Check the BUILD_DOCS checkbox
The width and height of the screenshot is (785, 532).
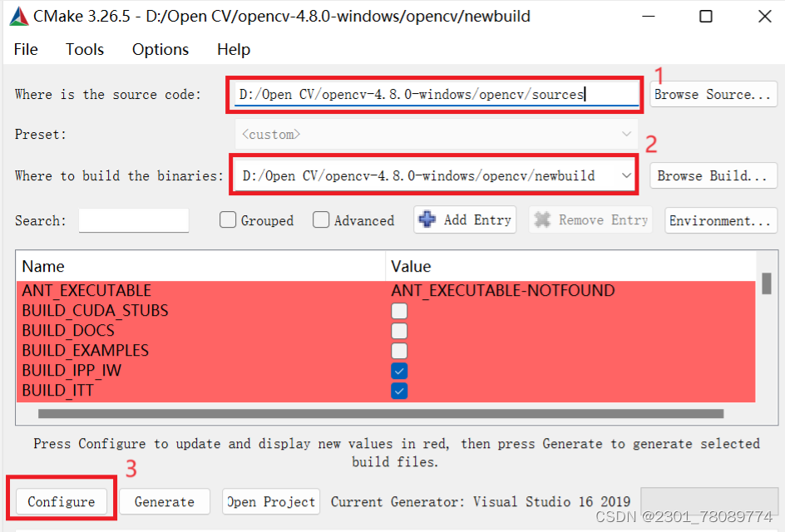click(x=399, y=330)
